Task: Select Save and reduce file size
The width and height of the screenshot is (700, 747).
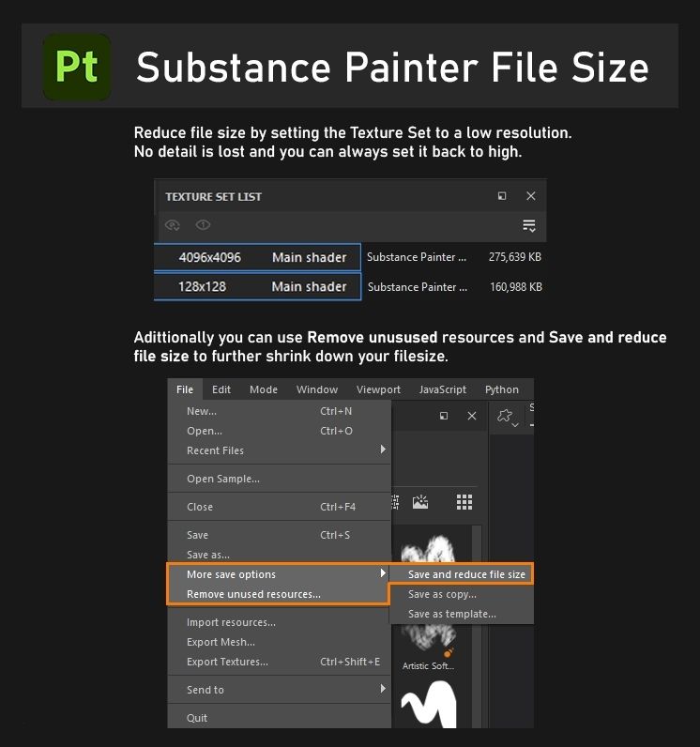Action: [462, 574]
